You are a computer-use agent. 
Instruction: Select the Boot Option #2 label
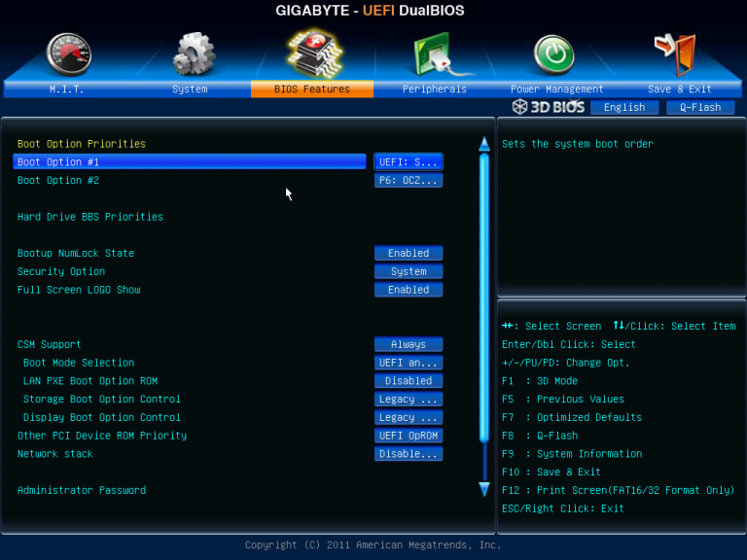(x=58, y=181)
